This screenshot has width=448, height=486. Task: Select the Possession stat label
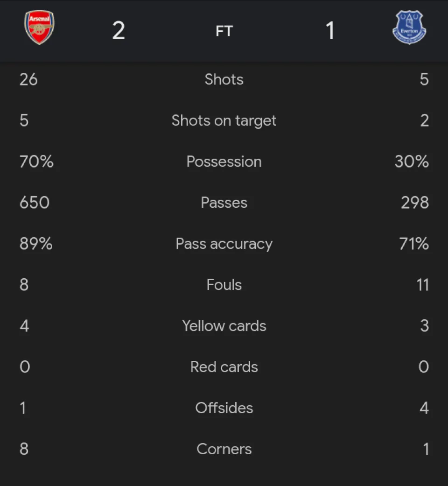pyautogui.click(x=224, y=162)
